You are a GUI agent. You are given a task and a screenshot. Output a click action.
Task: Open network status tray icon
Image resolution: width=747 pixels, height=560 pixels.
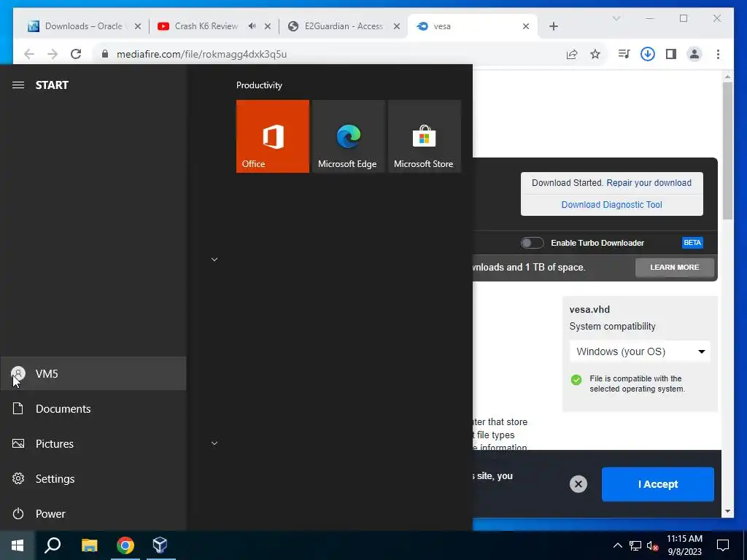pos(635,545)
